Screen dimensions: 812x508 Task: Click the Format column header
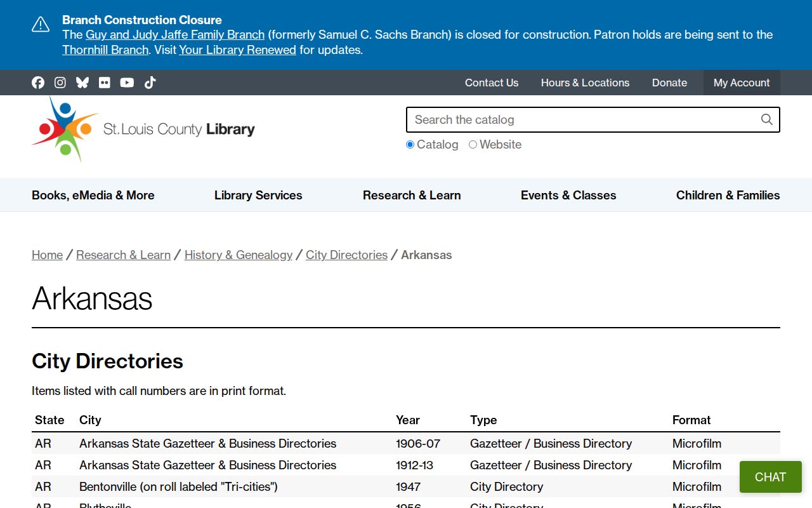tap(691, 420)
